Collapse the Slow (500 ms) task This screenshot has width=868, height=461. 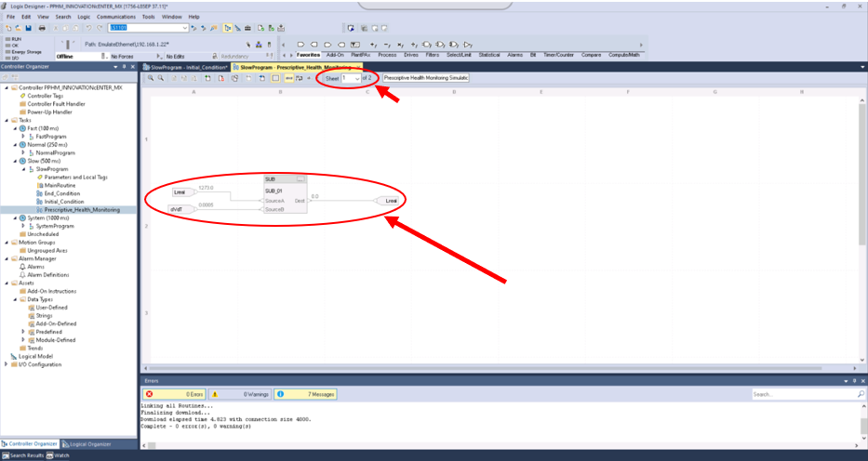click(x=16, y=161)
